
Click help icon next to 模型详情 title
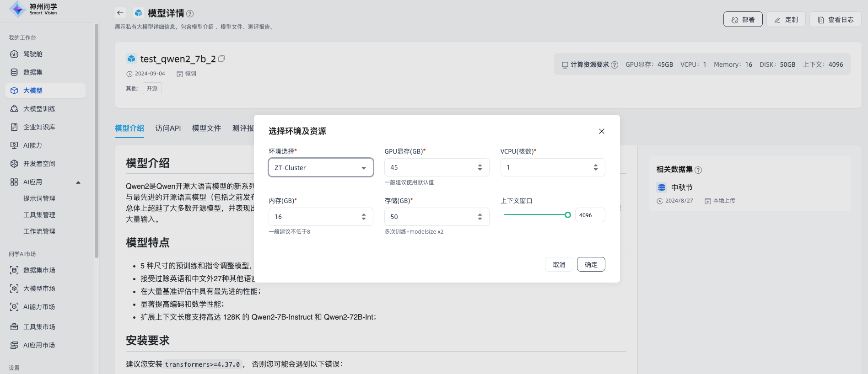click(190, 14)
